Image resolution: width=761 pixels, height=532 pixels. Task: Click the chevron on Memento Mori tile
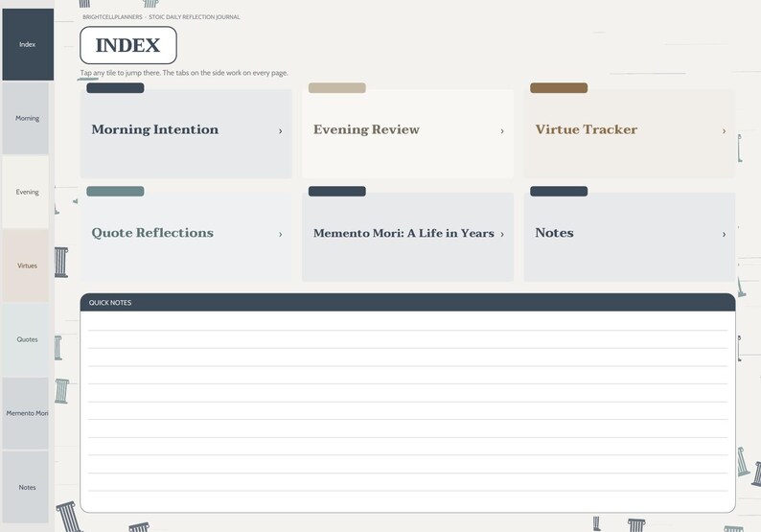click(x=502, y=235)
